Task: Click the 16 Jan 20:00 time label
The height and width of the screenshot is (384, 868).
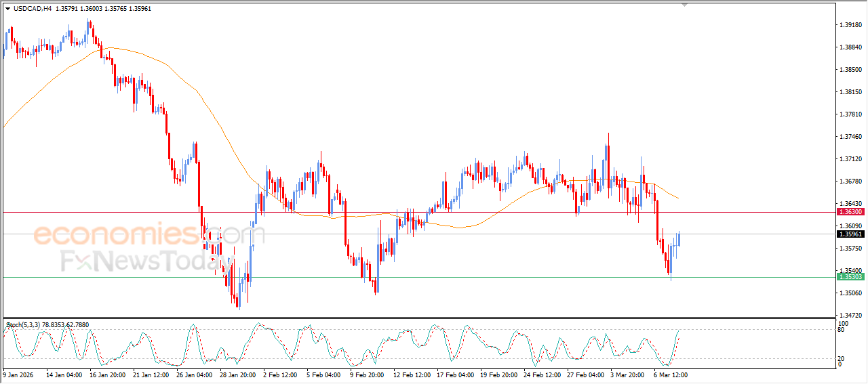Action: [106, 374]
